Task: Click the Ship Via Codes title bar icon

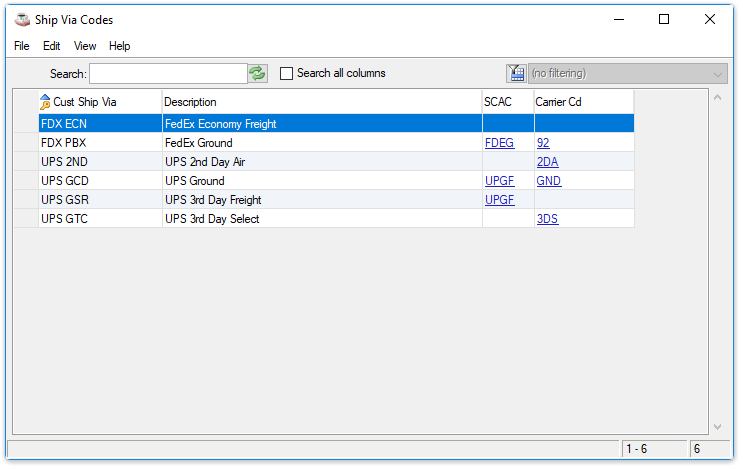Action: tap(19, 19)
